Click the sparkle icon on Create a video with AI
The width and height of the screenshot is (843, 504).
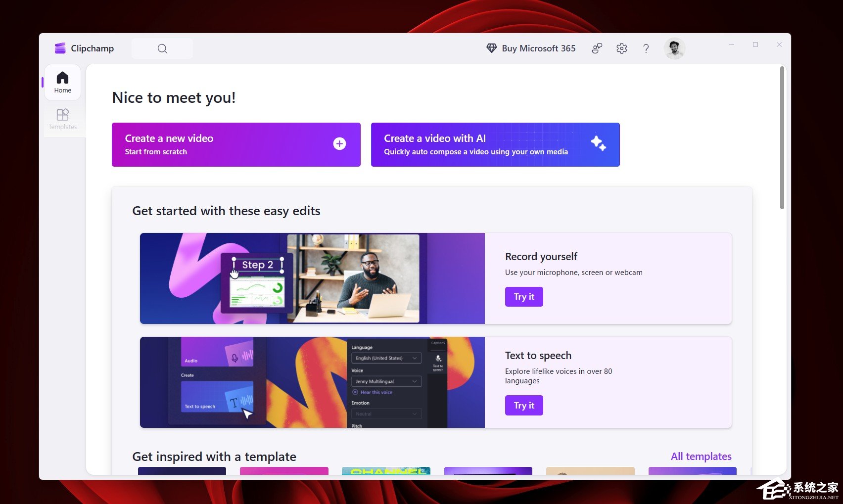[x=598, y=143]
